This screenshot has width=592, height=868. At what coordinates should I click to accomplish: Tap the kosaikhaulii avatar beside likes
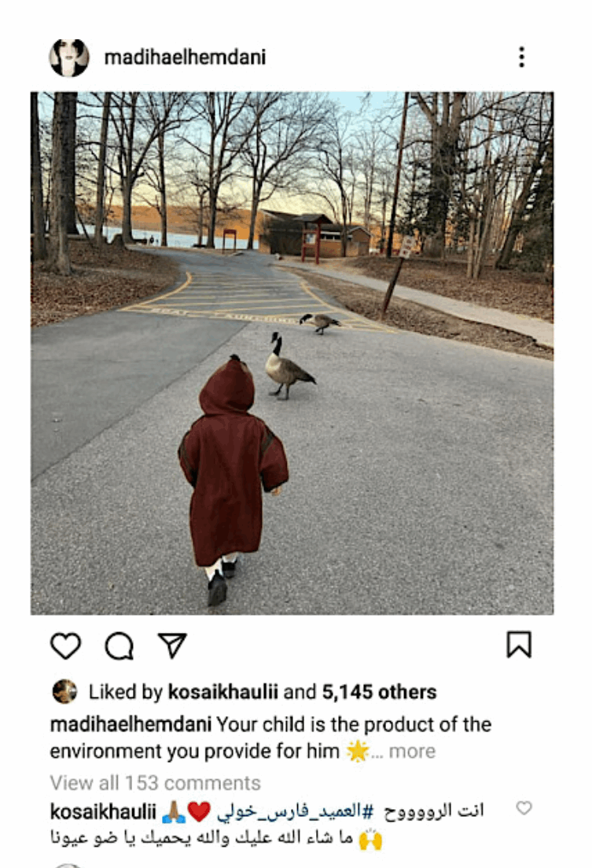[x=64, y=691]
